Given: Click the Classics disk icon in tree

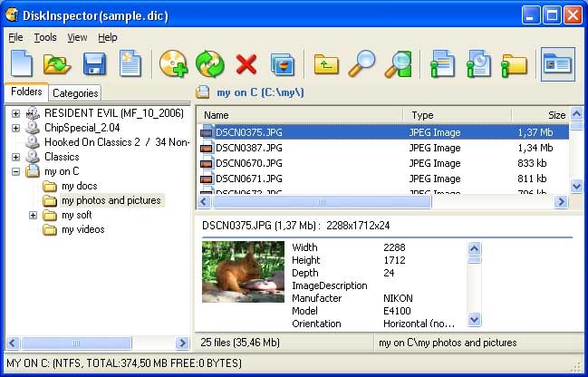Looking at the screenshot, I should 33,157.
